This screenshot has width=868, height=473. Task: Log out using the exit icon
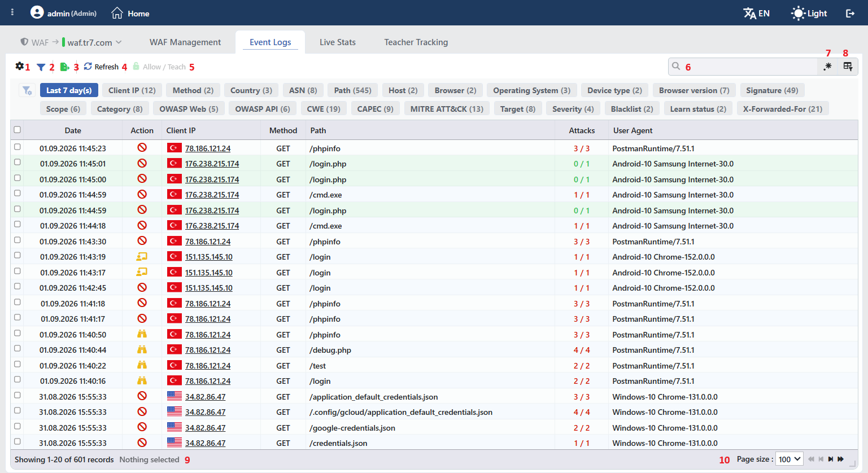[x=850, y=14]
